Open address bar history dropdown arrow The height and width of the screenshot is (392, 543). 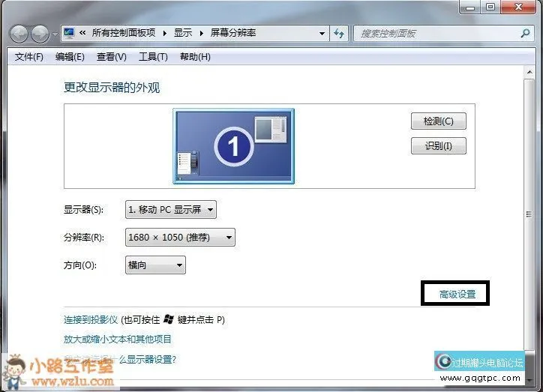[x=322, y=34]
